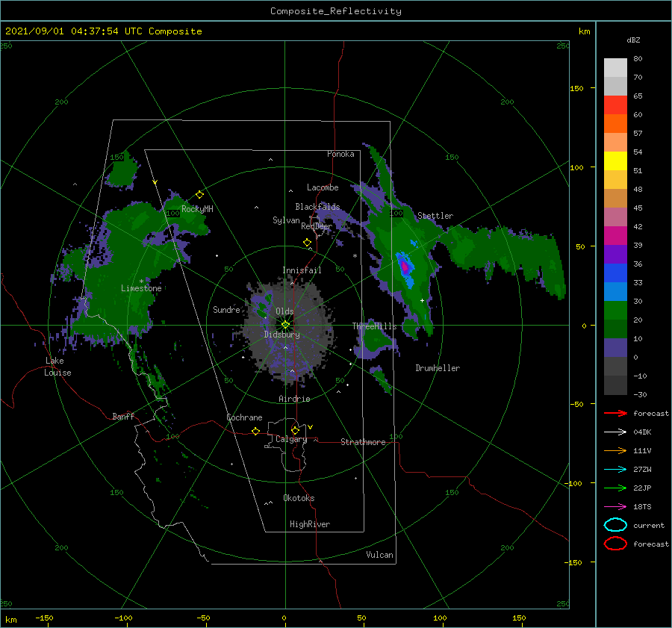This screenshot has height=628, width=672.
Task: Click the Stettler label
Action: tap(435, 216)
